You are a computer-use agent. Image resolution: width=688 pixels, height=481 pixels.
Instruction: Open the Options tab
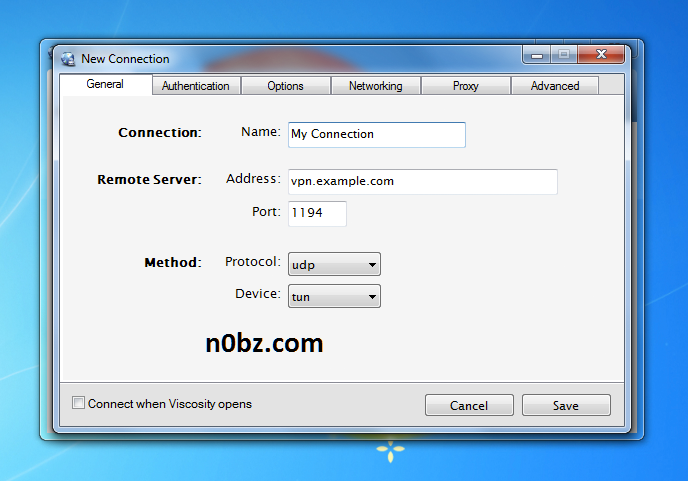click(x=286, y=86)
